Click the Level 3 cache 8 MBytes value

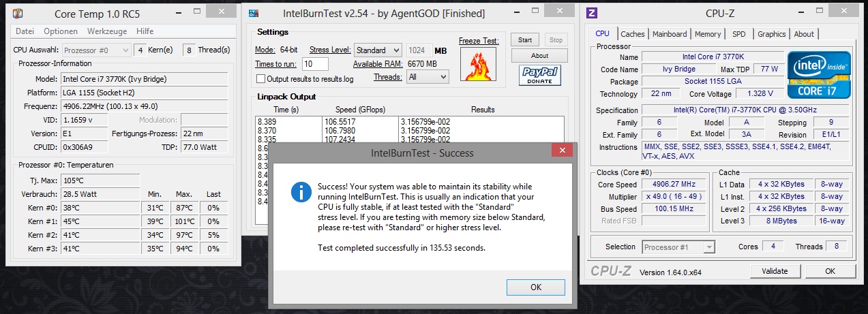780,221
